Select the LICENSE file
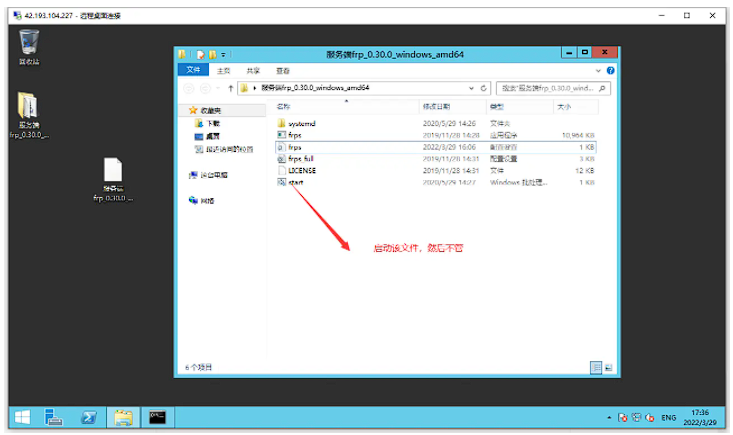 (301, 171)
